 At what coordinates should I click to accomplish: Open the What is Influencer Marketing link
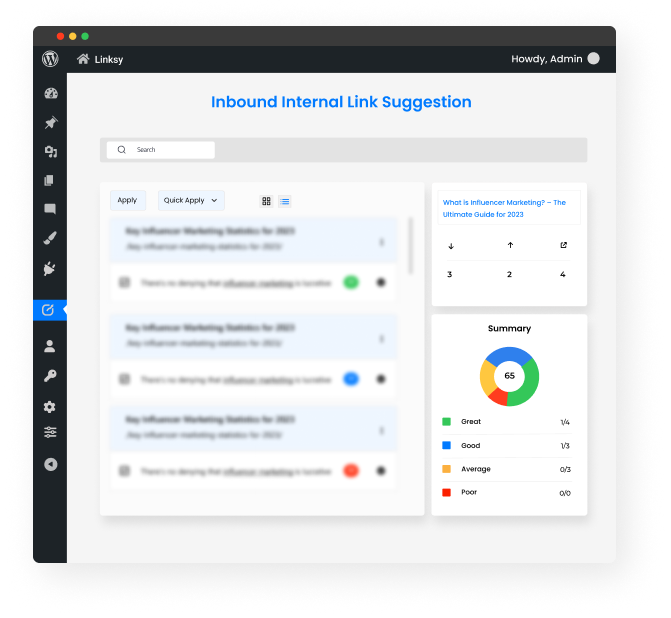[504, 208]
